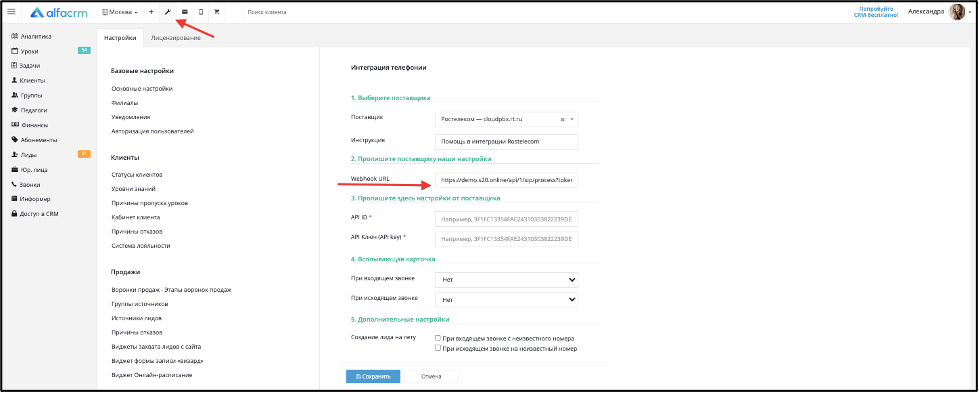Open Система лояльности link
Image resolution: width=979 pixels, height=393 pixels.
[x=140, y=246]
